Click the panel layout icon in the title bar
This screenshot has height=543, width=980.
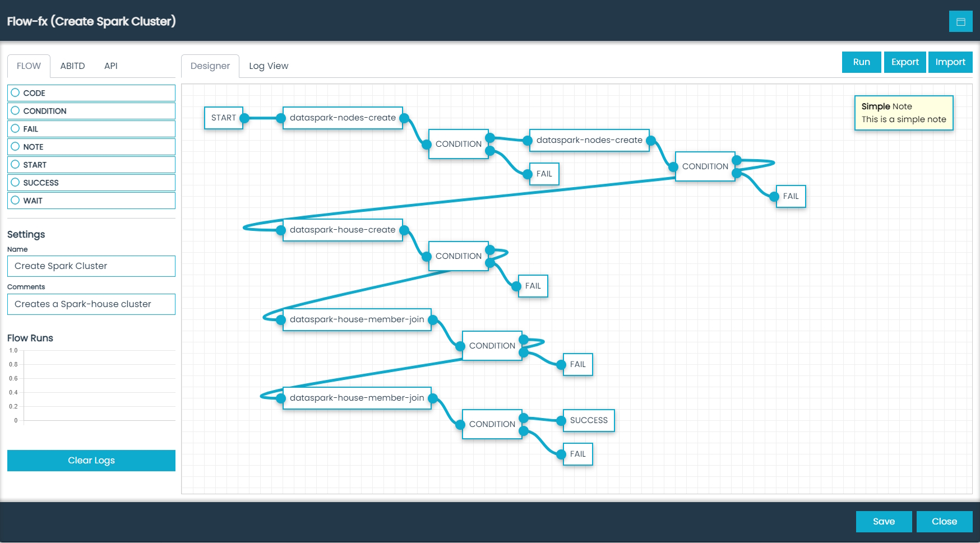pos(961,21)
